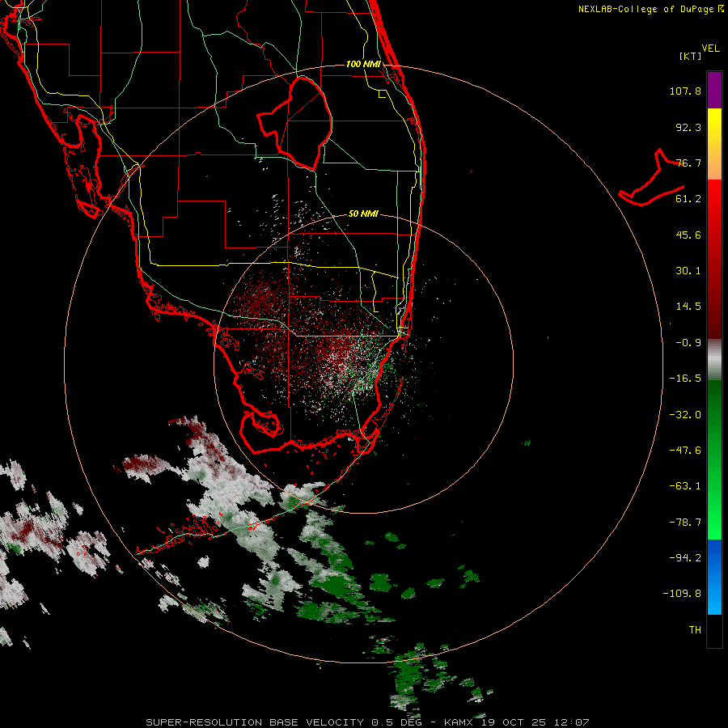Click the 107.8 value on velocity scale

[685, 91]
